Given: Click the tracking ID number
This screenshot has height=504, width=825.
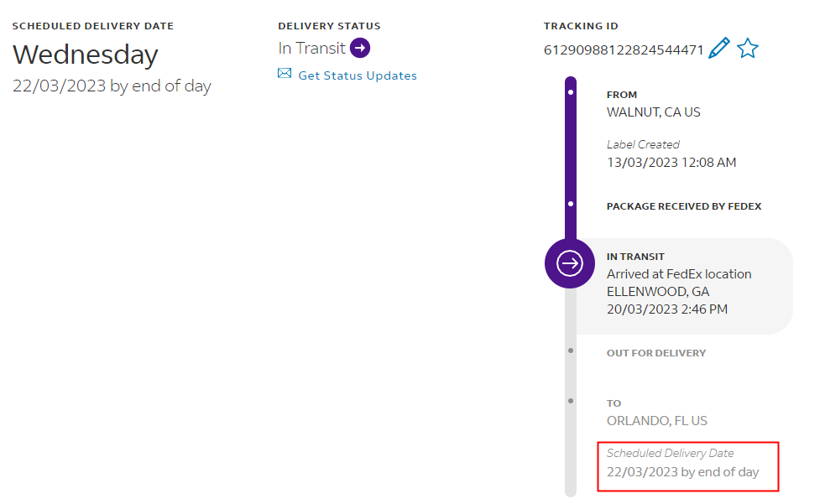Looking at the screenshot, I should click(624, 49).
